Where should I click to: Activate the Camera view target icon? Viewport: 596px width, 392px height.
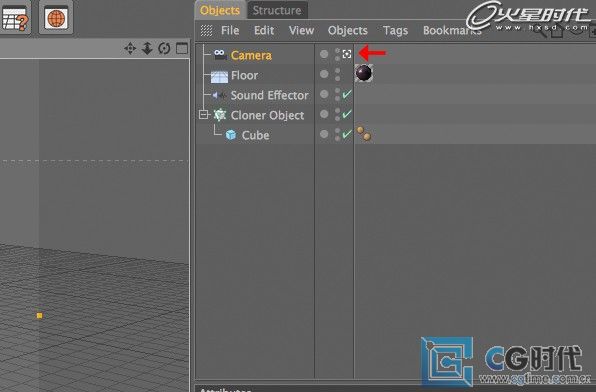(347, 54)
